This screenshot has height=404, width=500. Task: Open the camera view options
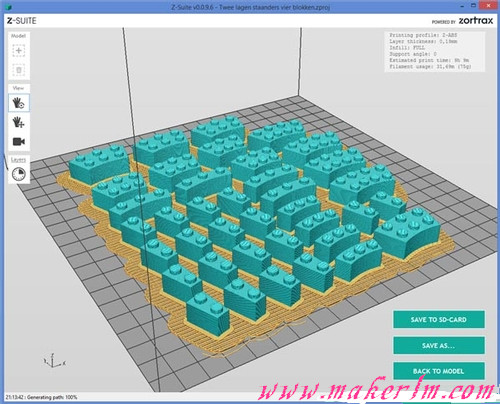tap(19, 142)
